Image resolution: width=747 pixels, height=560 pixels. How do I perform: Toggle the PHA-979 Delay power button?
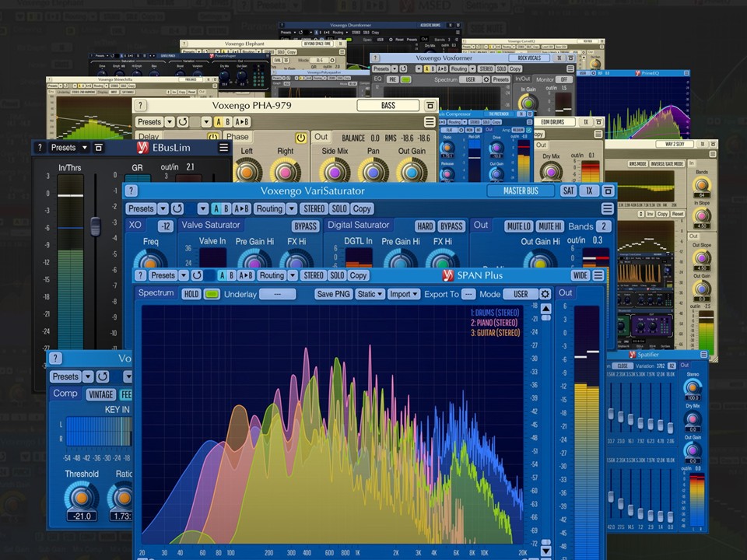pos(213,137)
